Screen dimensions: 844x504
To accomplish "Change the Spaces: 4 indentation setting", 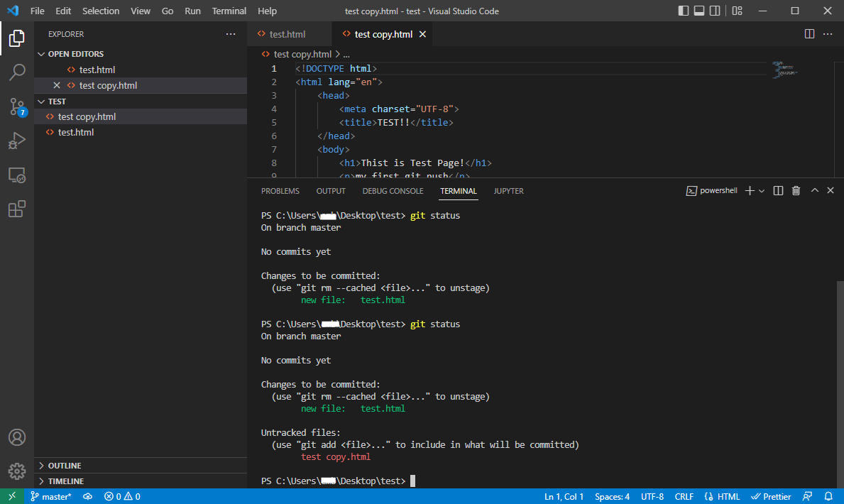I will click(612, 496).
